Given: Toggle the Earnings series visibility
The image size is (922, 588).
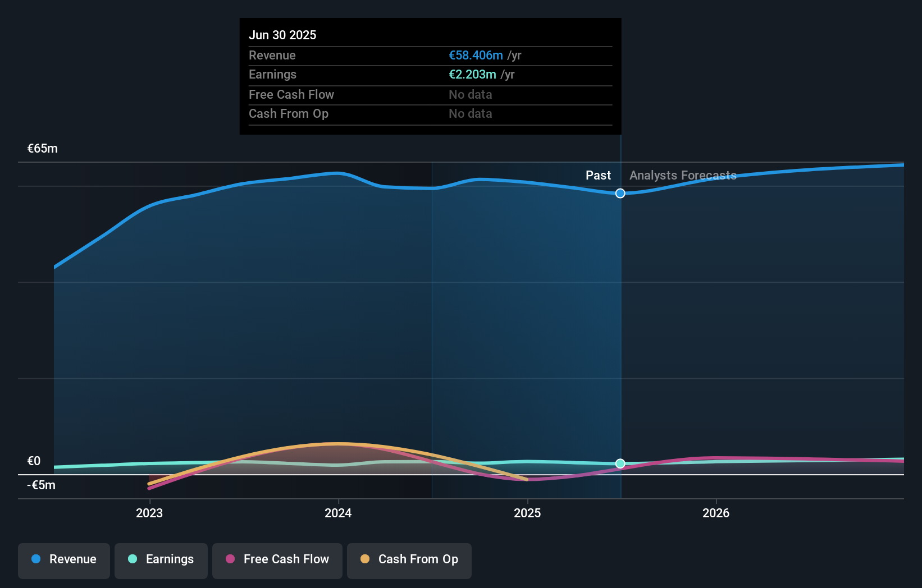Looking at the screenshot, I should (161, 559).
